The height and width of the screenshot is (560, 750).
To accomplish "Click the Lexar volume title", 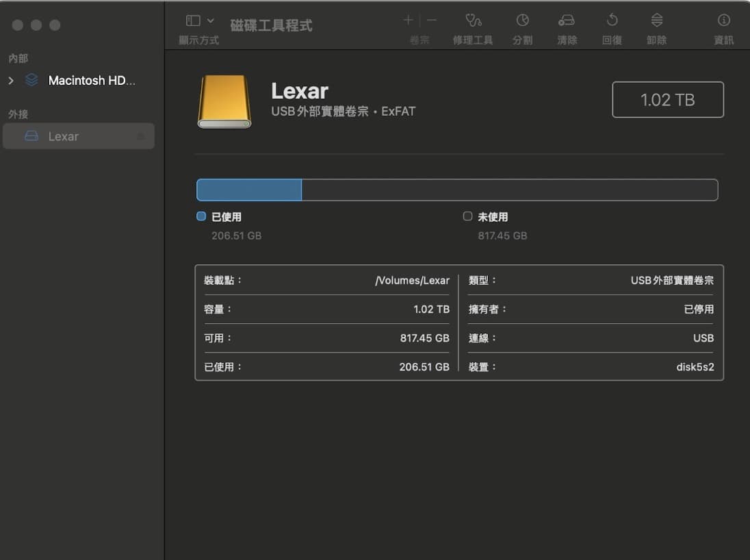I will pyautogui.click(x=300, y=91).
